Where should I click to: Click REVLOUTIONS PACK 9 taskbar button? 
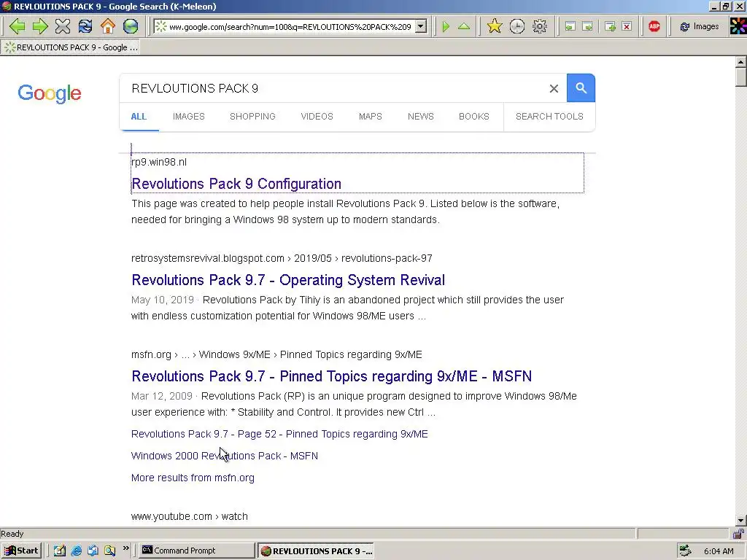point(317,551)
